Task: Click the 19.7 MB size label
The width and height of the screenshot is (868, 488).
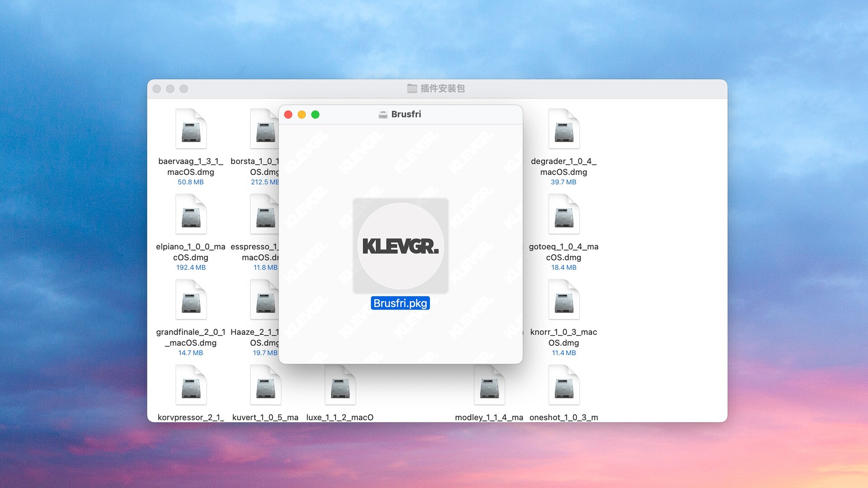Action: point(265,353)
